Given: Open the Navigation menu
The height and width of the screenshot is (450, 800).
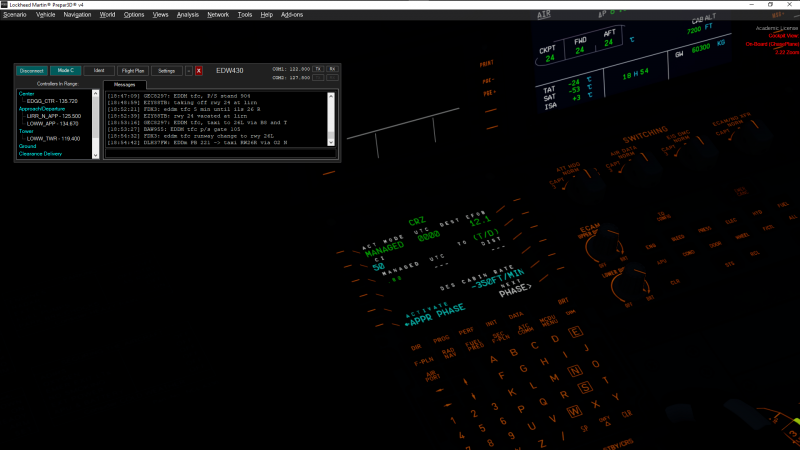Looking at the screenshot, I should pos(77,15).
